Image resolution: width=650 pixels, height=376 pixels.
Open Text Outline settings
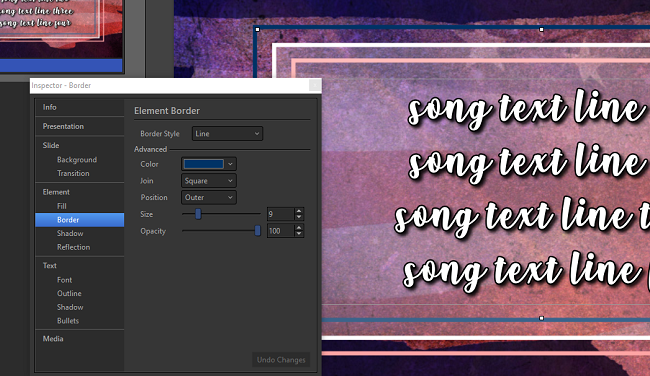(x=69, y=294)
